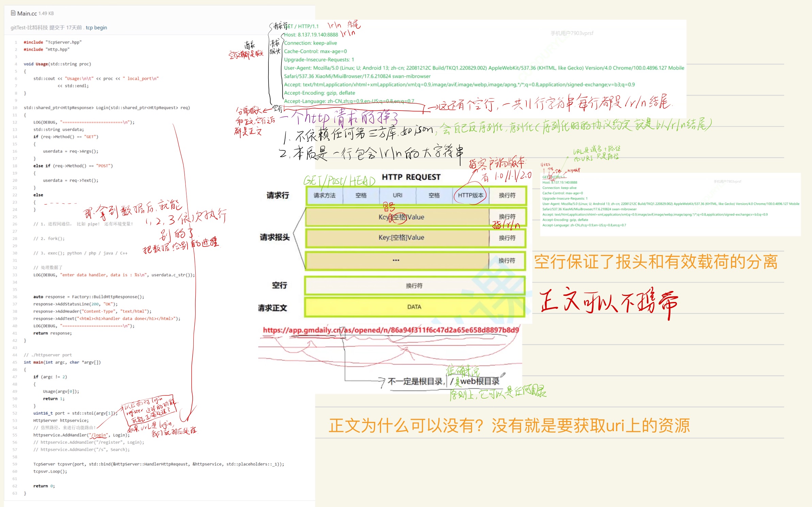Click line number 36 in the code

point(15,296)
